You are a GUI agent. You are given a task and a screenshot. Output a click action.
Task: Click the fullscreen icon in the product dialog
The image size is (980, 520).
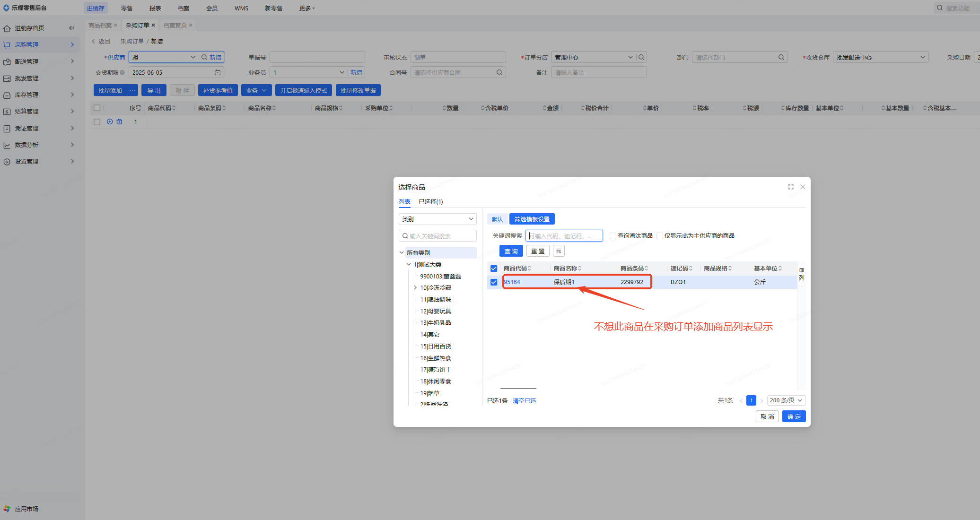[x=791, y=187]
